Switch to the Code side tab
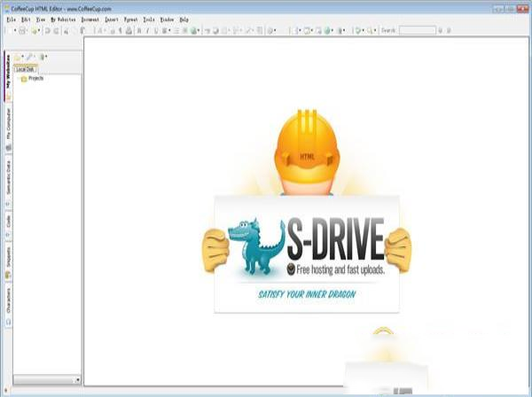Image resolution: width=532 pixels, height=397 pixels. [x=9, y=225]
